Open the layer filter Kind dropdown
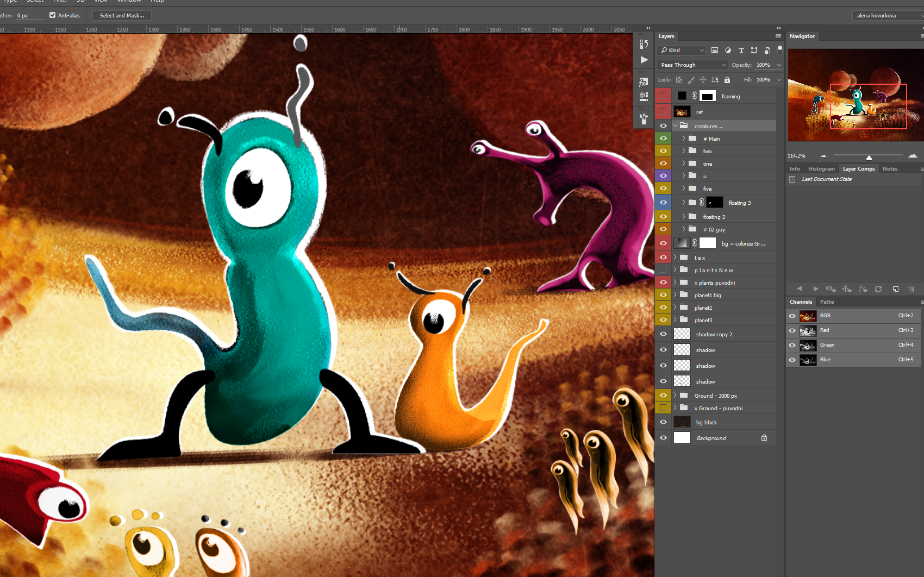 682,50
